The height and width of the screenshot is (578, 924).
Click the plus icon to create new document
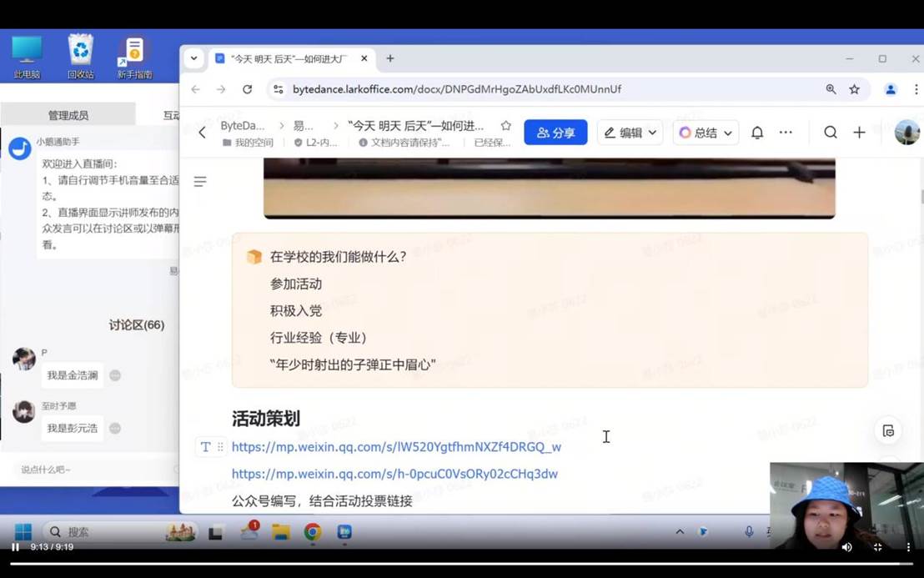coord(859,133)
